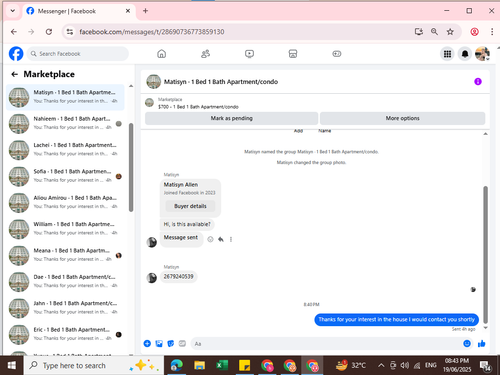Choose a GIF in composer

pos(182,343)
